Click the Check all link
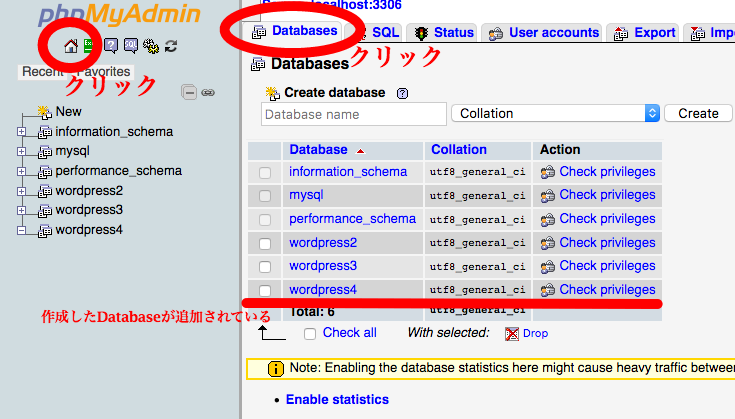 [x=349, y=333]
